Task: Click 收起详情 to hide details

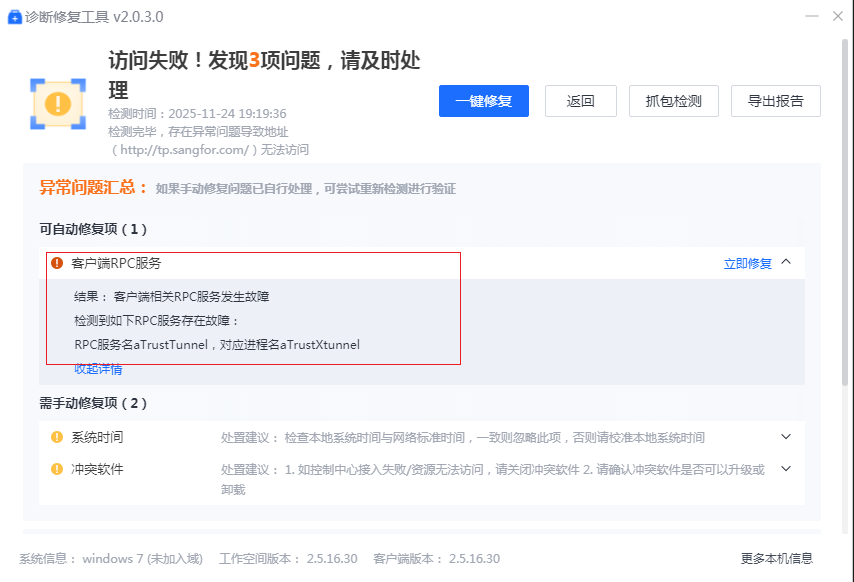Action: coord(98,369)
